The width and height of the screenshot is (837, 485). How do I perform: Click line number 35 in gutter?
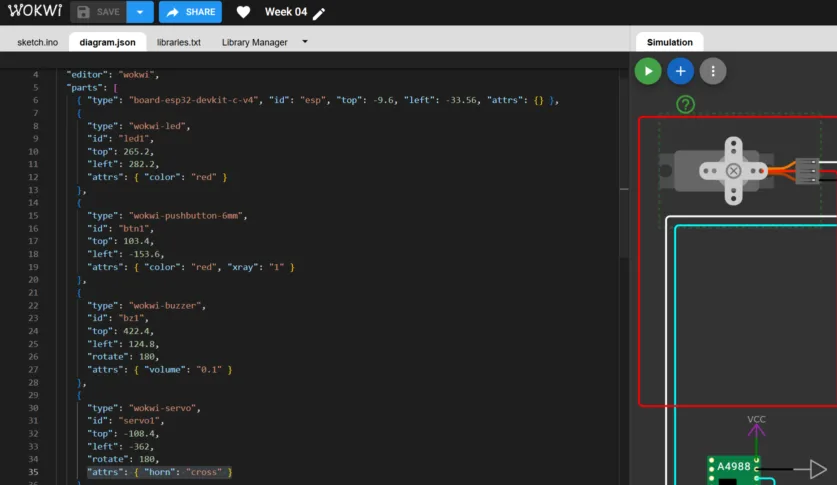click(x=33, y=472)
